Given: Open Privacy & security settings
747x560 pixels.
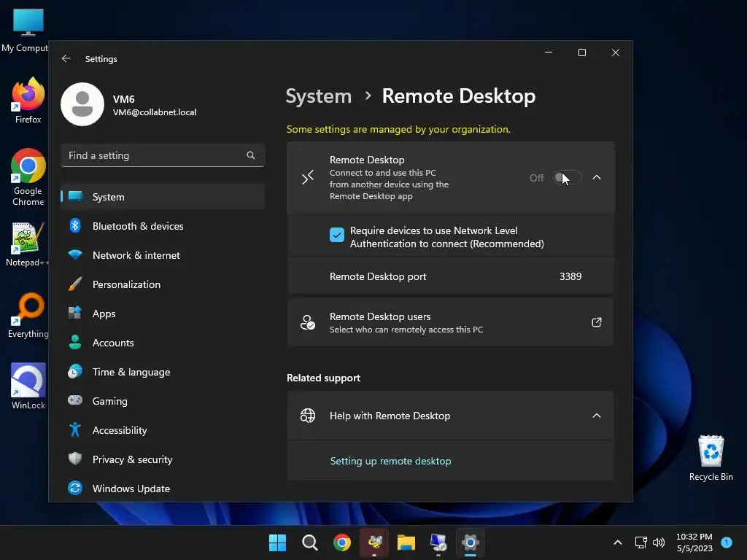Looking at the screenshot, I should pyautogui.click(x=163, y=459).
